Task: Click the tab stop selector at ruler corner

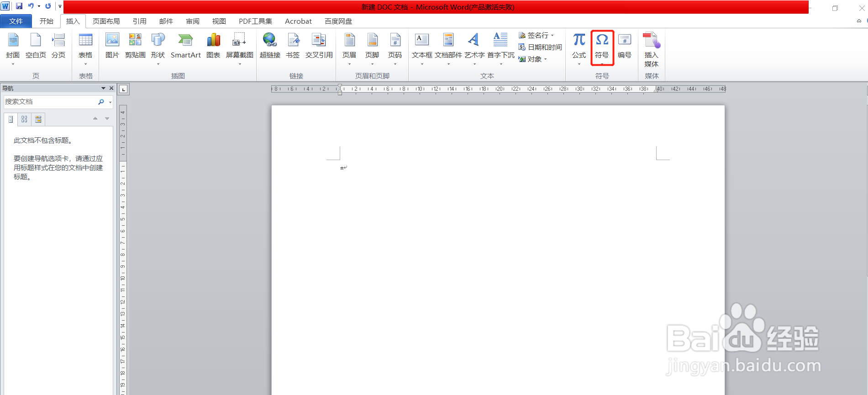Action: click(x=123, y=89)
